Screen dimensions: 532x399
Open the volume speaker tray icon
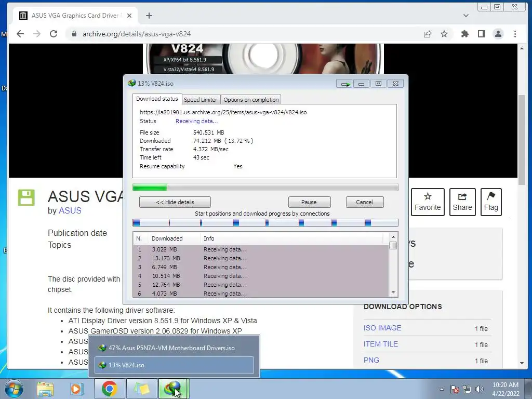[x=480, y=389]
